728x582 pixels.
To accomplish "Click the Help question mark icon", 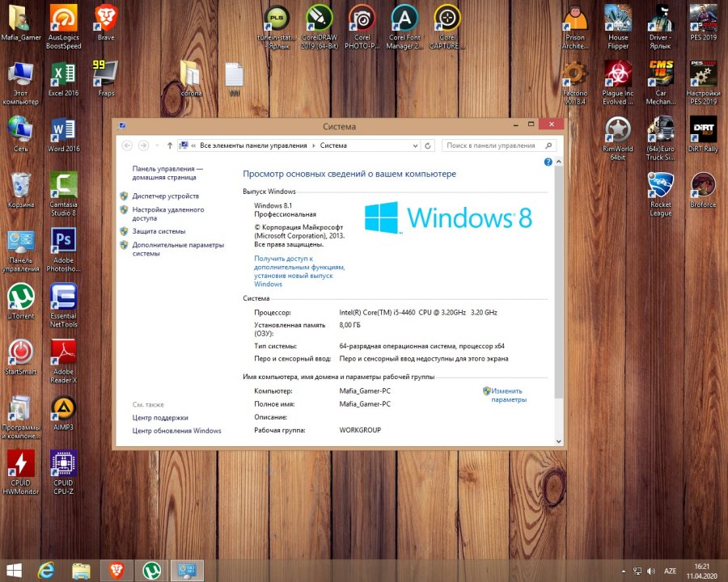I will pos(548,162).
